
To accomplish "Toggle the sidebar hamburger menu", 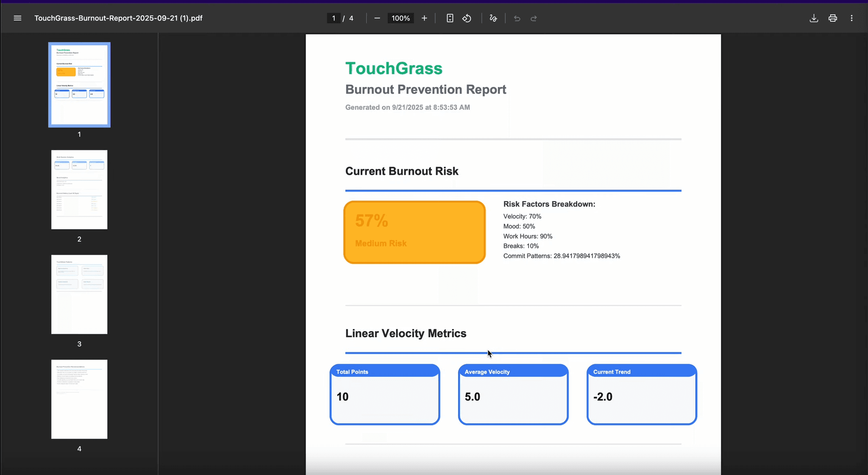I will click(x=17, y=18).
